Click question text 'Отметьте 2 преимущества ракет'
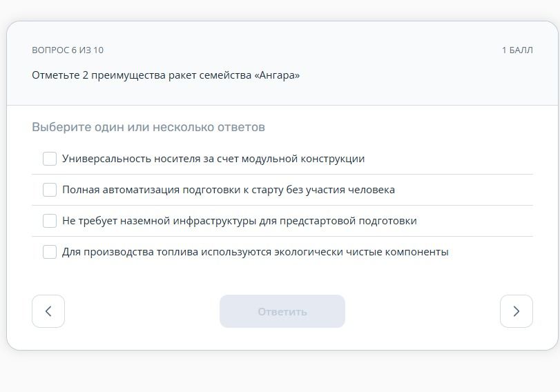Screen dimensions: 560x392 (x=114, y=76)
